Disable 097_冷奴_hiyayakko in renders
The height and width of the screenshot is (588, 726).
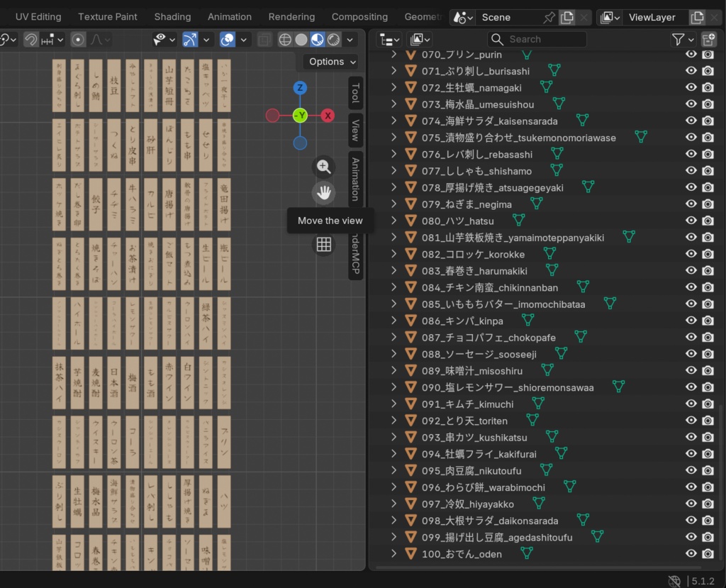click(708, 504)
